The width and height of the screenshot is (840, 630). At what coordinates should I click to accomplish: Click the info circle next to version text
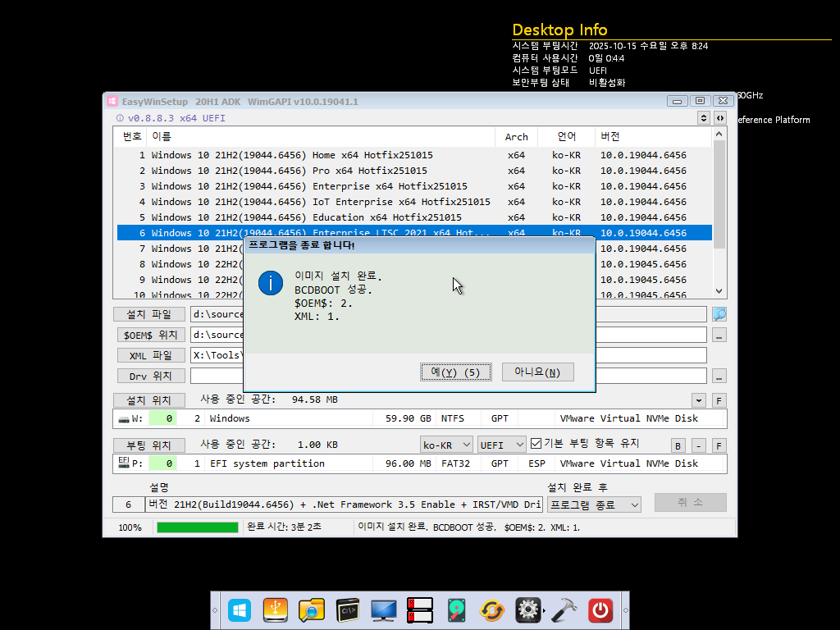[120, 118]
